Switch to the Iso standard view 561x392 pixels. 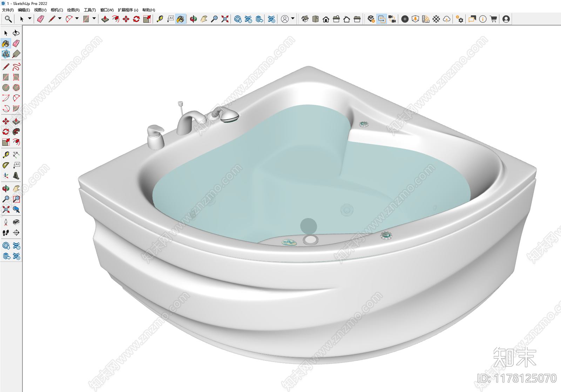(305, 19)
